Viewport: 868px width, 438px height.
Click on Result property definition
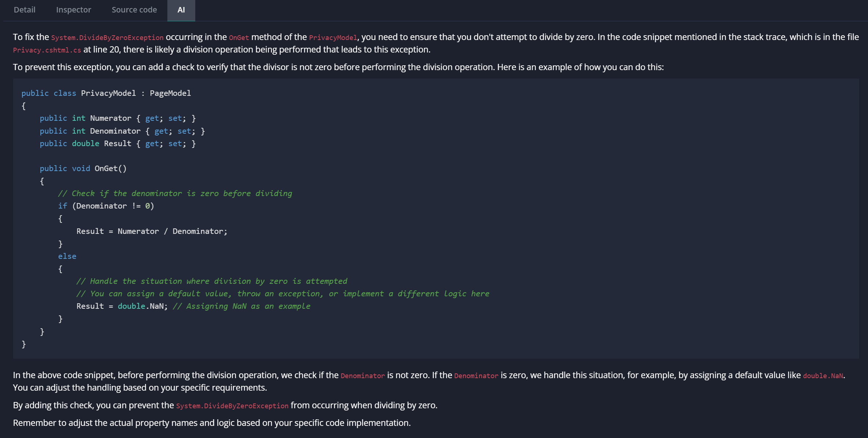pyautogui.click(x=117, y=143)
